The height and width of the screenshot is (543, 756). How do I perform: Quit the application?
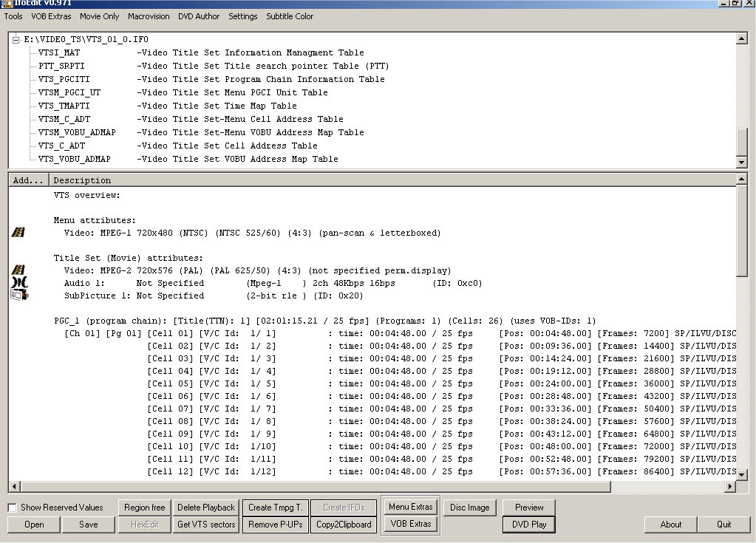[x=723, y=525]
